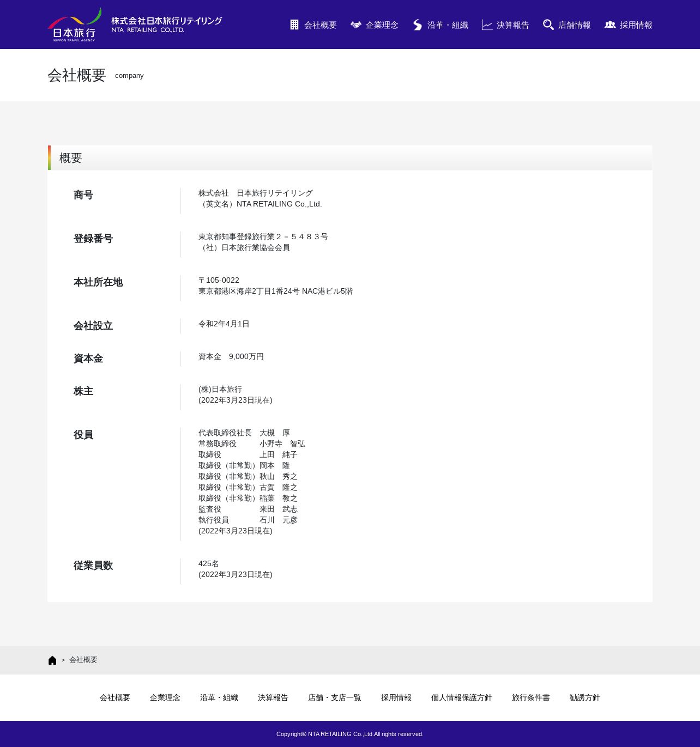Viewport: 700px width, 747px height.
Task: Click the 資本金 row label
Action: point(88,359)
